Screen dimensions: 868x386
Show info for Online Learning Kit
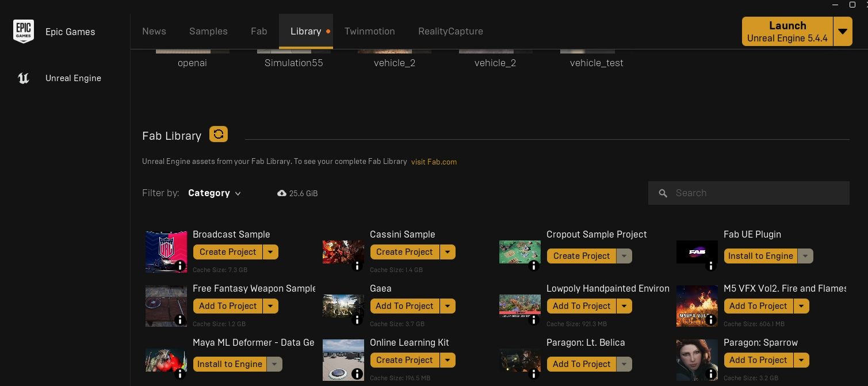click(x=357, y=374)
